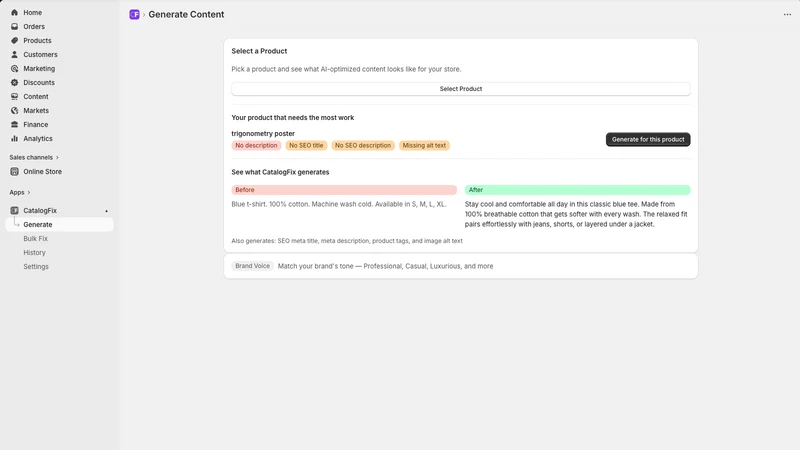The image size is (800, 450).
Task: Click the Online Store icon
Action: click(x=14, y=171)
